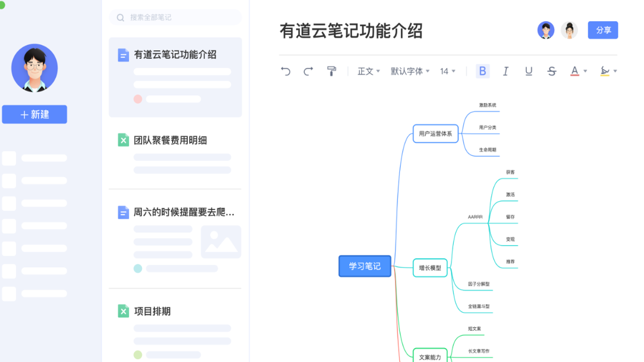Click the Undo arrow icon
The height and width of the screenshot is (362, 644).
pyautogui.click(x=286, y=71)
